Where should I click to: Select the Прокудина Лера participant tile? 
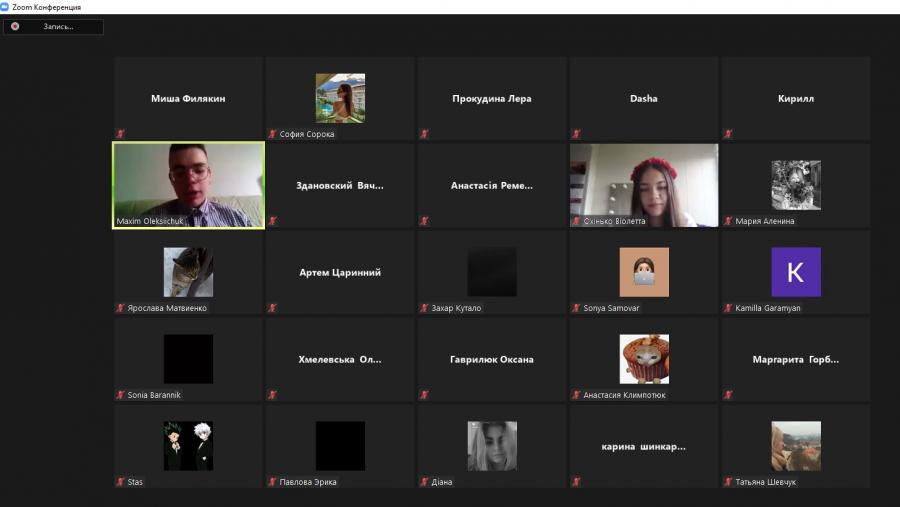tap(492, 98)
